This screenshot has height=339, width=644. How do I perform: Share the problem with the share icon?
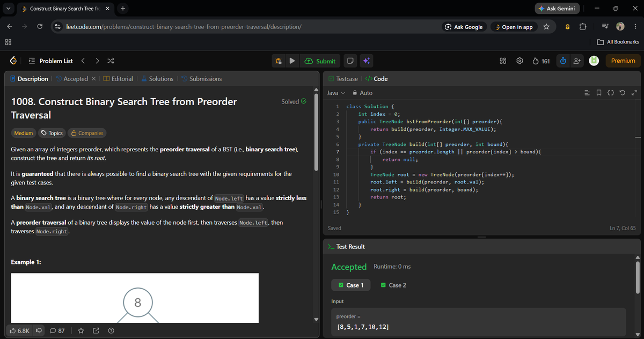point(96,330)
